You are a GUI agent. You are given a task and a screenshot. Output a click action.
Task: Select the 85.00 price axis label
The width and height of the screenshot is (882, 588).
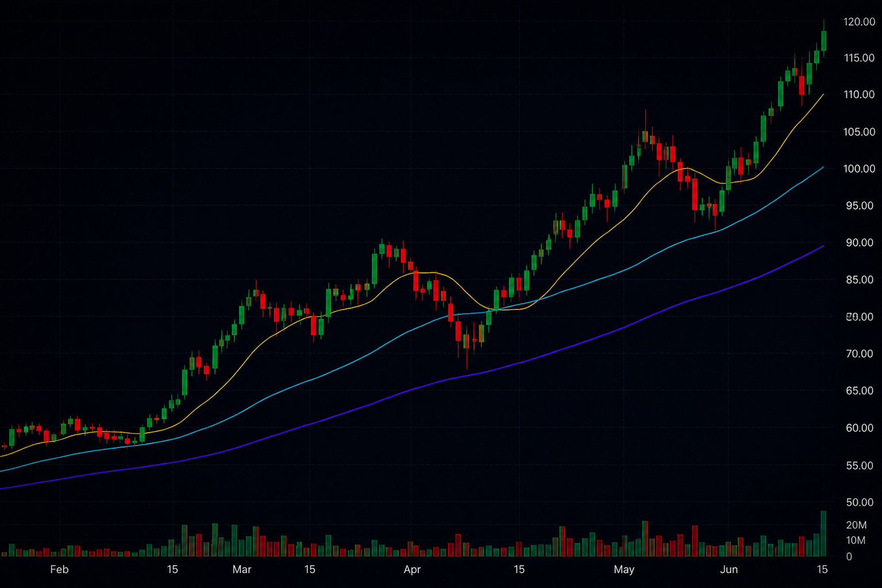coord(860,280)
